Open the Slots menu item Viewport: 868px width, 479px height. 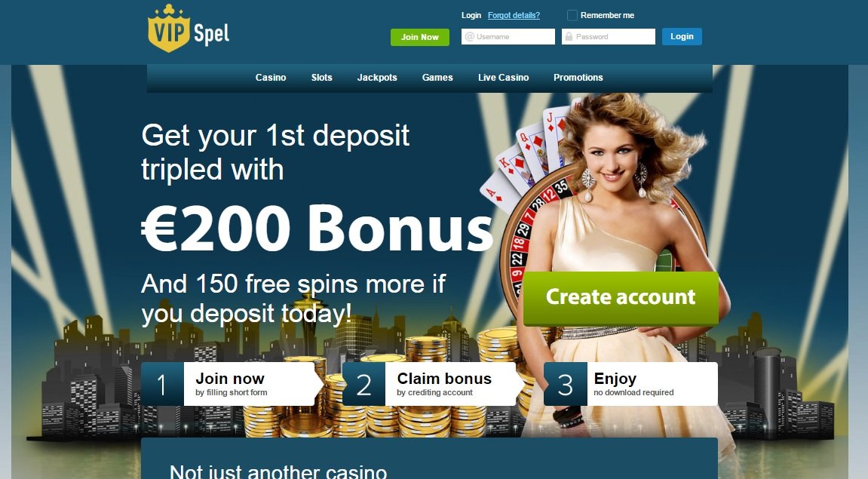[x=321, y=78]
